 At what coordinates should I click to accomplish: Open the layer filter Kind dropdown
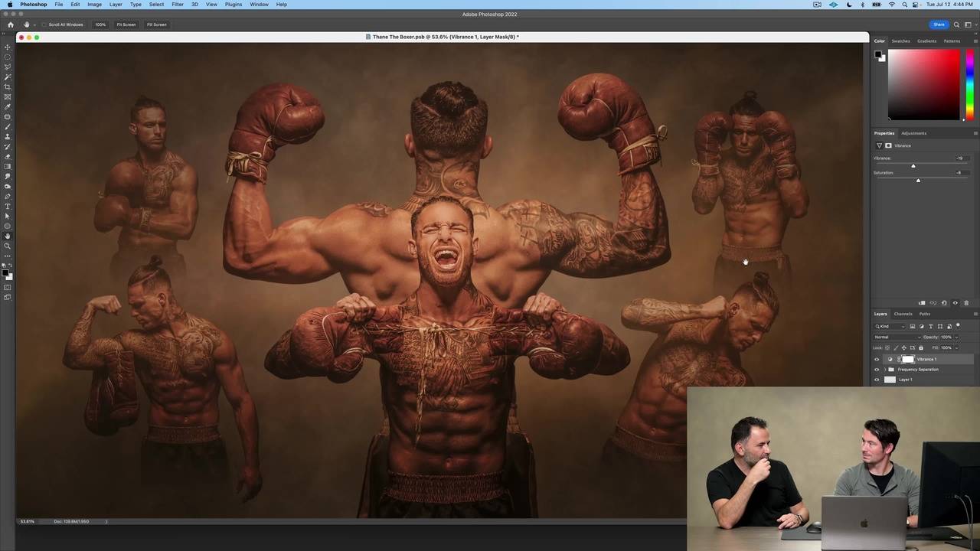pyautogui.click(x=890, y=327)
